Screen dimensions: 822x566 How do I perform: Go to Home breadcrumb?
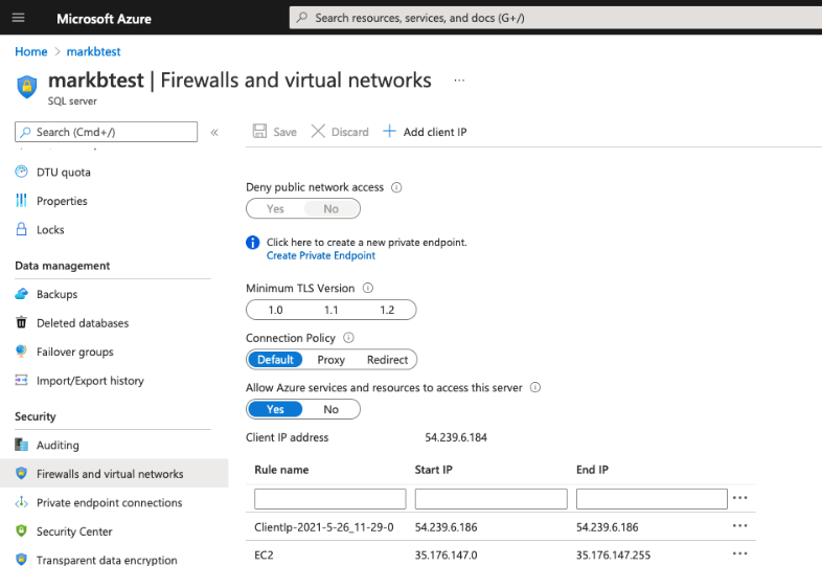point(31,51)
